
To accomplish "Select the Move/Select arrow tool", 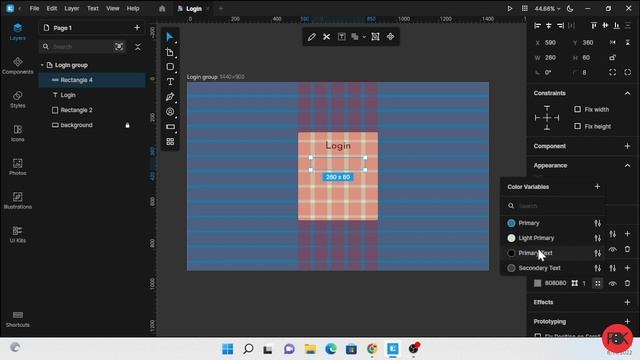I will click(x=169, y=37).
